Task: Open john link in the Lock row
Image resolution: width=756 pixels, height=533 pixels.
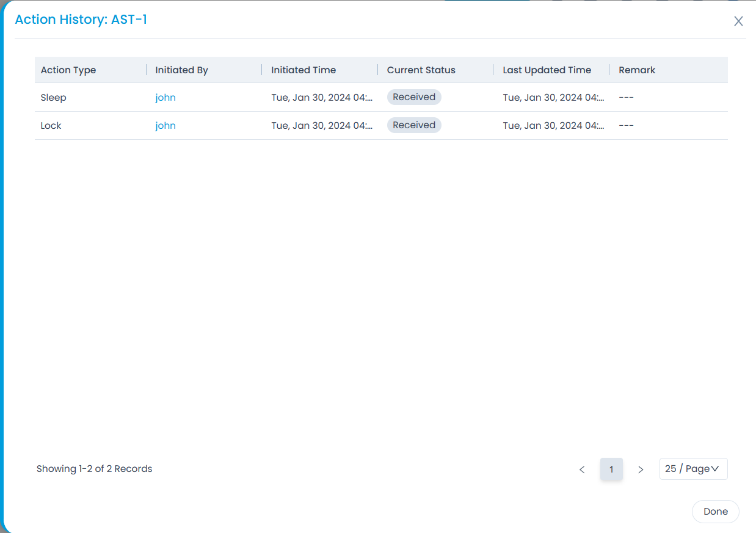Action: pyautogui.click(x=165, y=126)
